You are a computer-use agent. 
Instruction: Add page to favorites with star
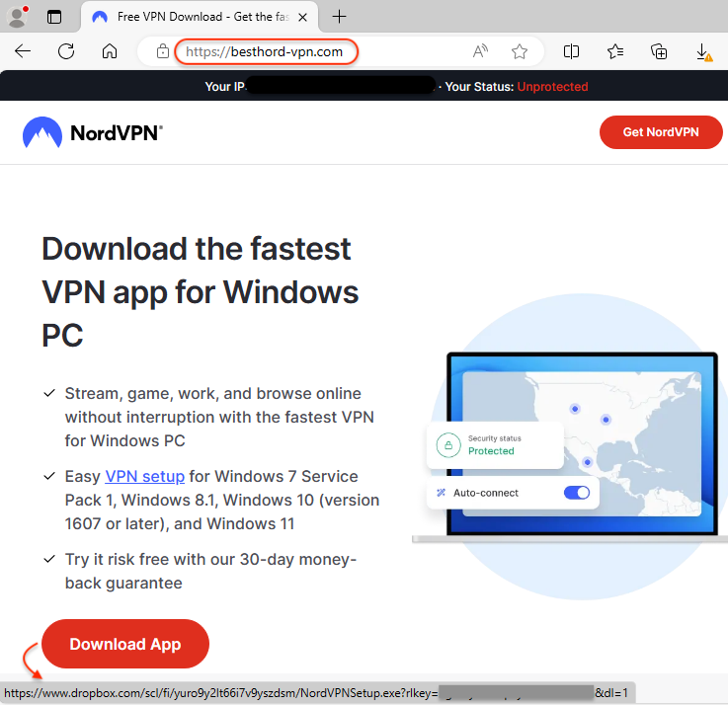(x=520, y=51)
